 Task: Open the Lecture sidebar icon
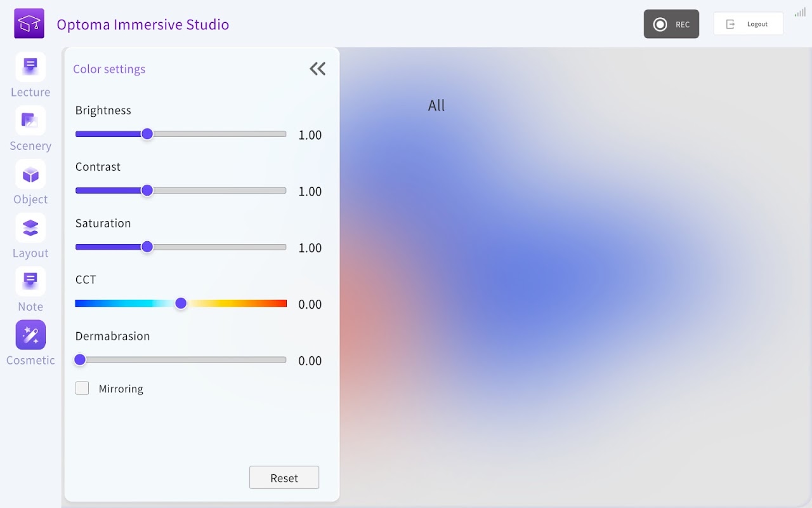(x=30, y=67)
